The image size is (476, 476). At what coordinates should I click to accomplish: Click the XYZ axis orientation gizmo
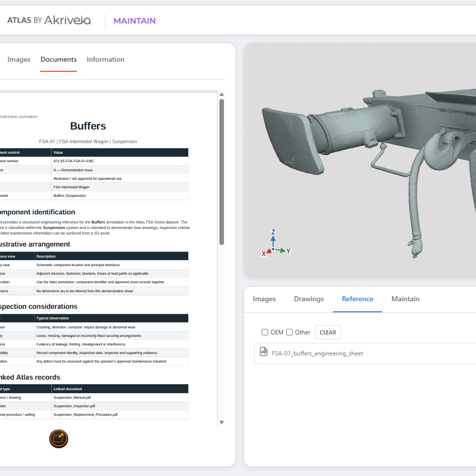275,243
